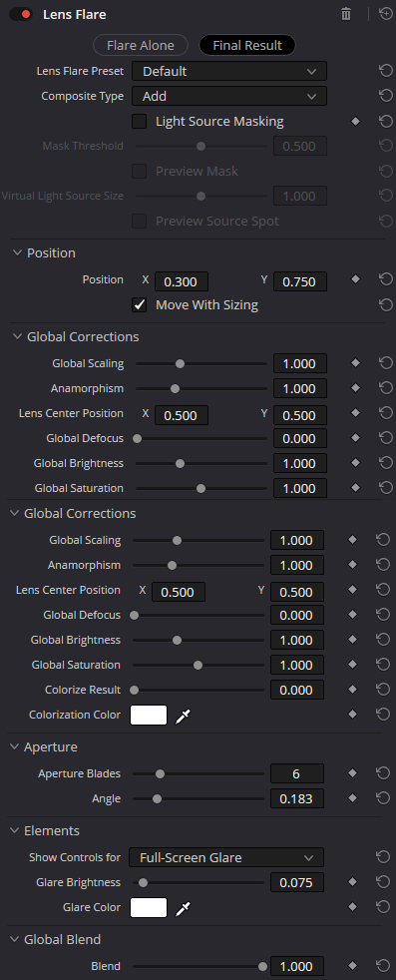Add keyframe for flare Position X/Y
Viewport: 396px width, 980px height.
click(355, 279)
